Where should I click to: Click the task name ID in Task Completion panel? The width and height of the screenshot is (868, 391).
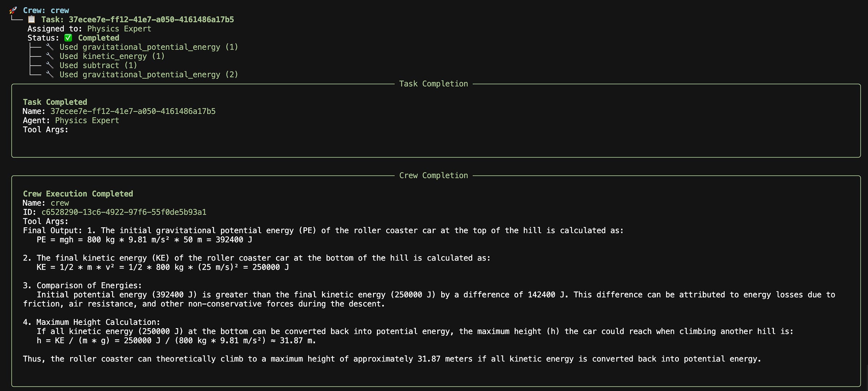[133, 111]
